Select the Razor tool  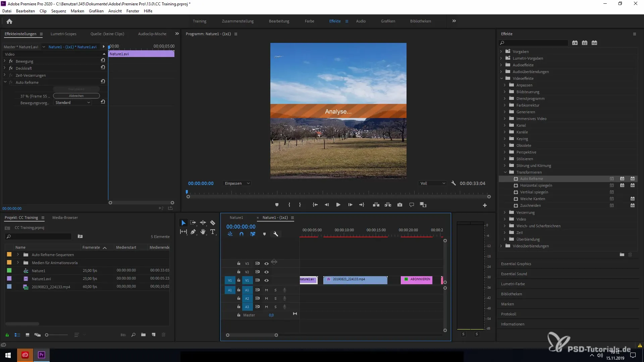tap(213, 223)
